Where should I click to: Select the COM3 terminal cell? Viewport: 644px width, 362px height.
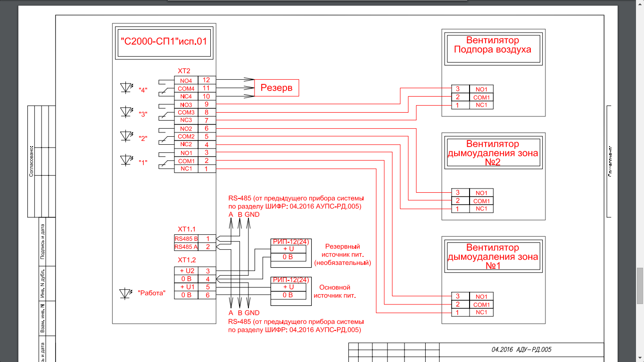(x=186, y=112)
